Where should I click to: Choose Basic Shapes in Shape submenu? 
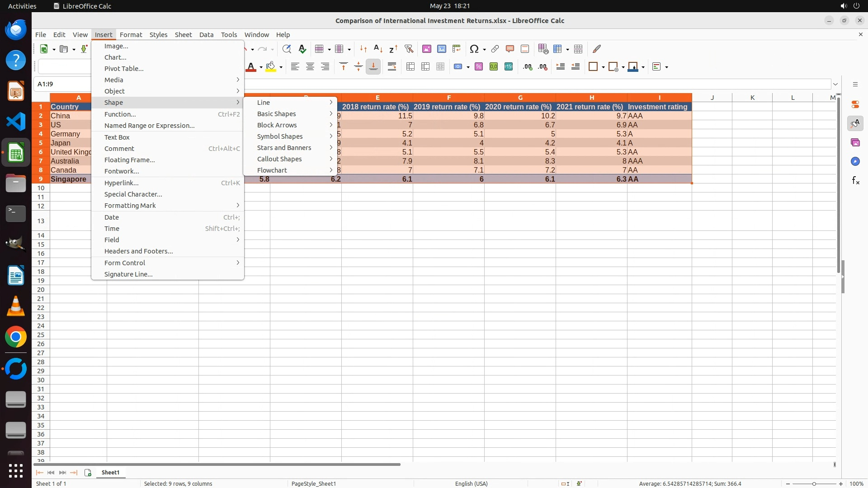click(x=277, y=114)
